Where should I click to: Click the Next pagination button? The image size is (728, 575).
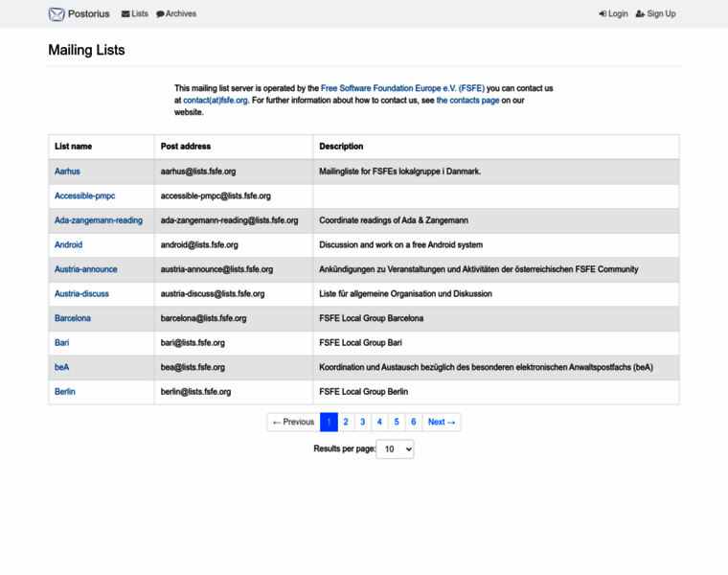click(441, 423)
